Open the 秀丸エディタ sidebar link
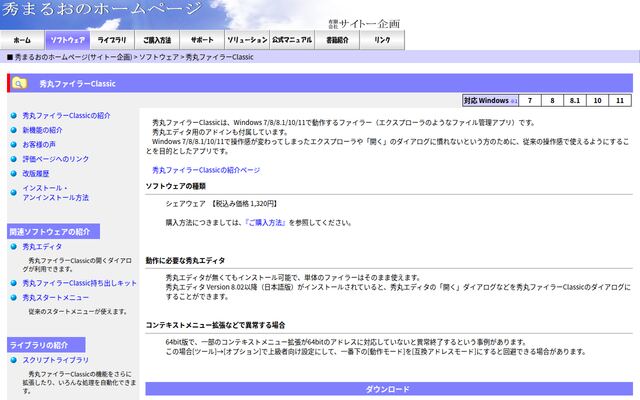This screenshot has height=400, width=640. coord(42,247)
